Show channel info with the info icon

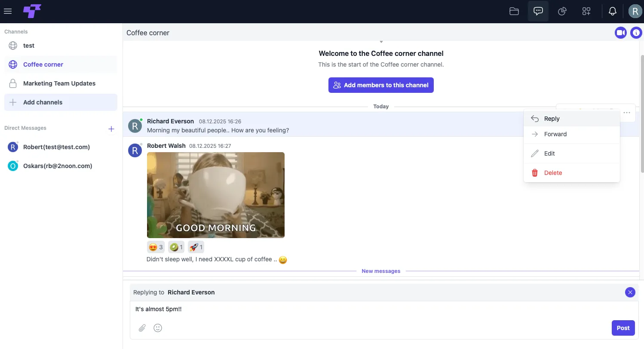point(636,33)
